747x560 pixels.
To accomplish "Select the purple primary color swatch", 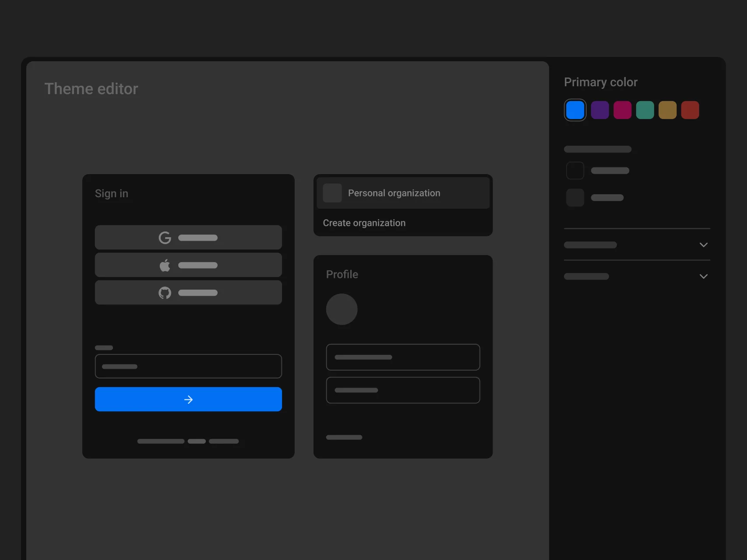I will coord(600,110).
